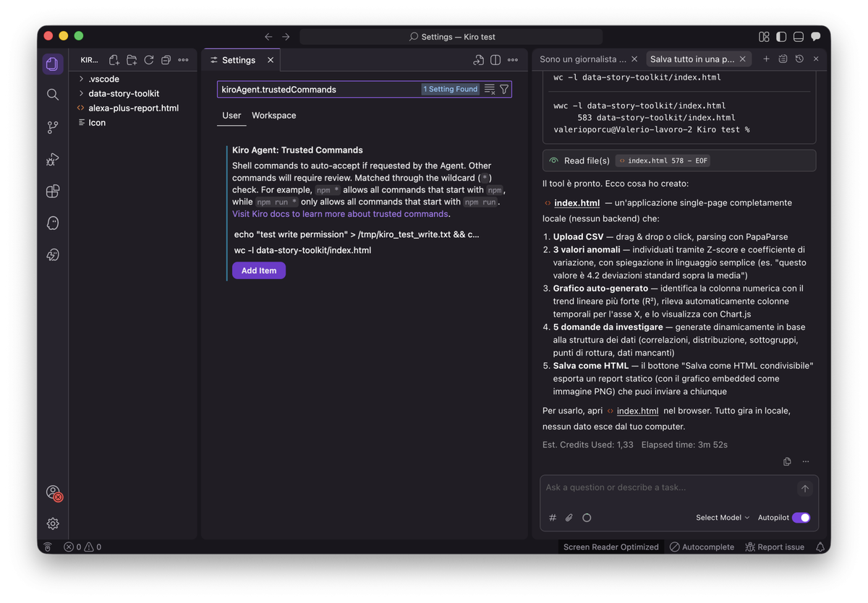Viewport: 868px width, 603px height.
Task: Clear the settings search input
Action: pyautogui.click(x=490, y=90)
